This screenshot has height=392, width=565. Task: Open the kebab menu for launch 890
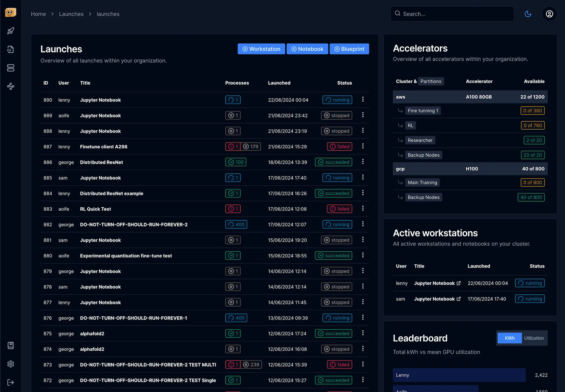pos(363,99)
